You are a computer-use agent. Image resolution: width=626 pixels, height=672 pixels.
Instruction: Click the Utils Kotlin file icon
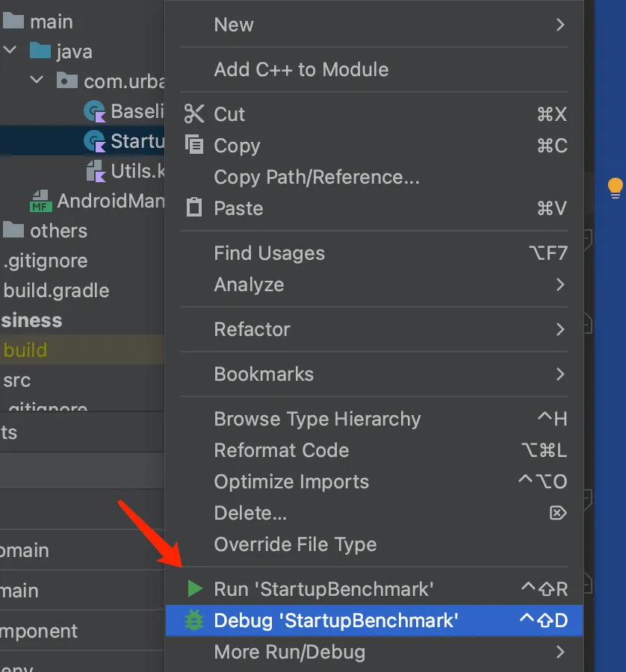click(x=95, y=171)
